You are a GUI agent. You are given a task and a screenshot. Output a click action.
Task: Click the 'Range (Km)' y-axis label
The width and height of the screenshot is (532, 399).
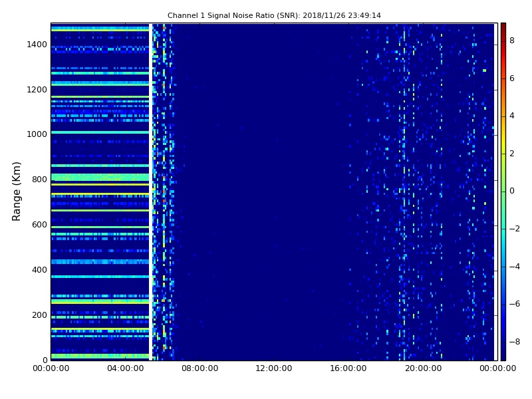[x=16, y=192]
